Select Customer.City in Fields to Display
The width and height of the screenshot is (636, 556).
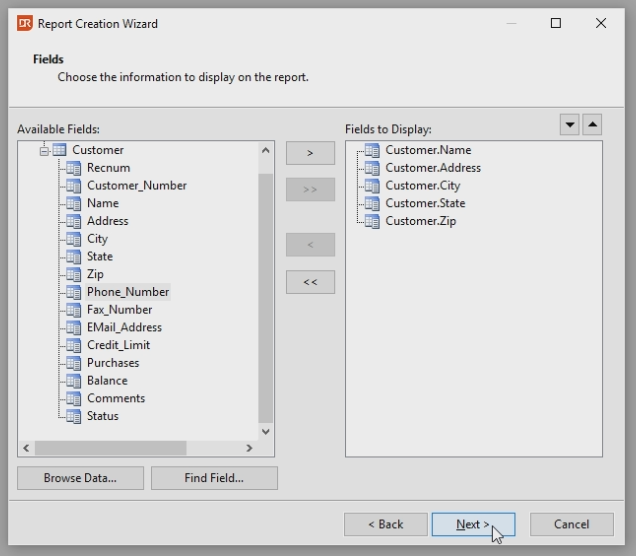click(422, 186)
